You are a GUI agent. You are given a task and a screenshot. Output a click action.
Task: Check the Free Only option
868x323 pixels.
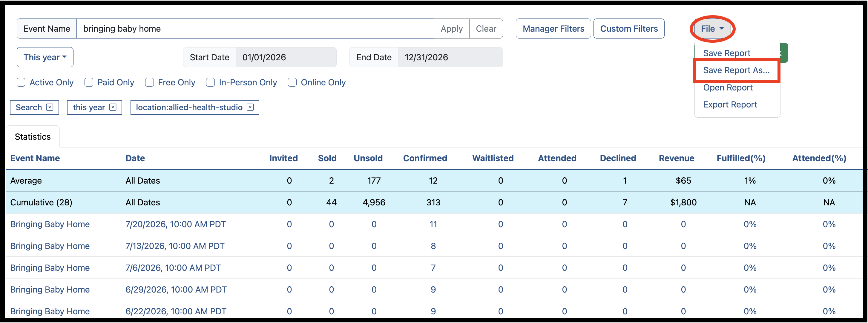pos(150,82)
